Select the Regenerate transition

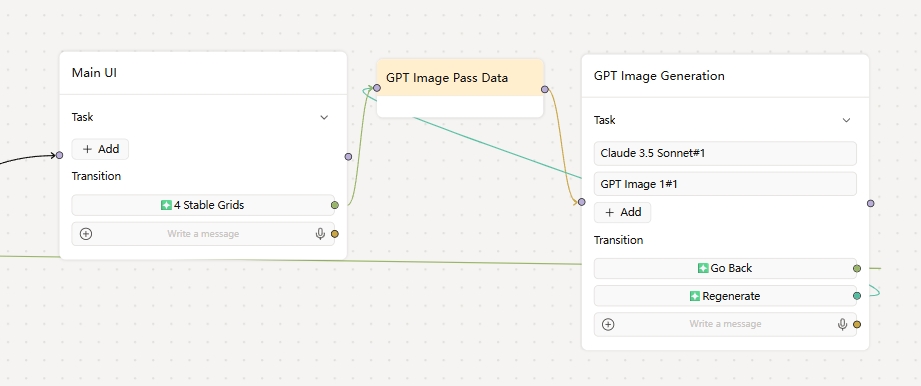click(725, 296)
